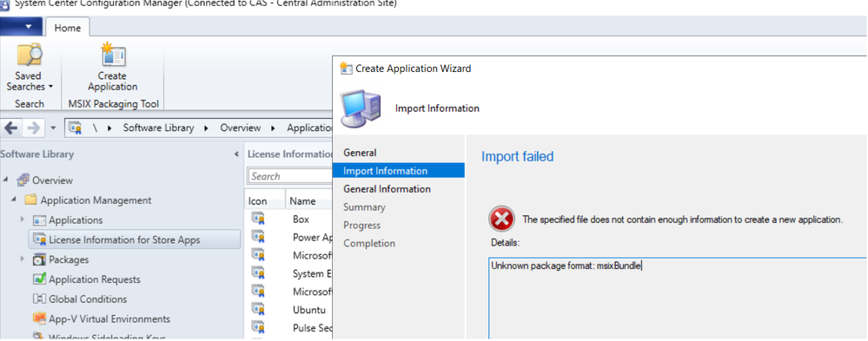Click the Global Conditions icon
Image resolution: width=868 pixels, height=341 pixels.
coord(39,299)
